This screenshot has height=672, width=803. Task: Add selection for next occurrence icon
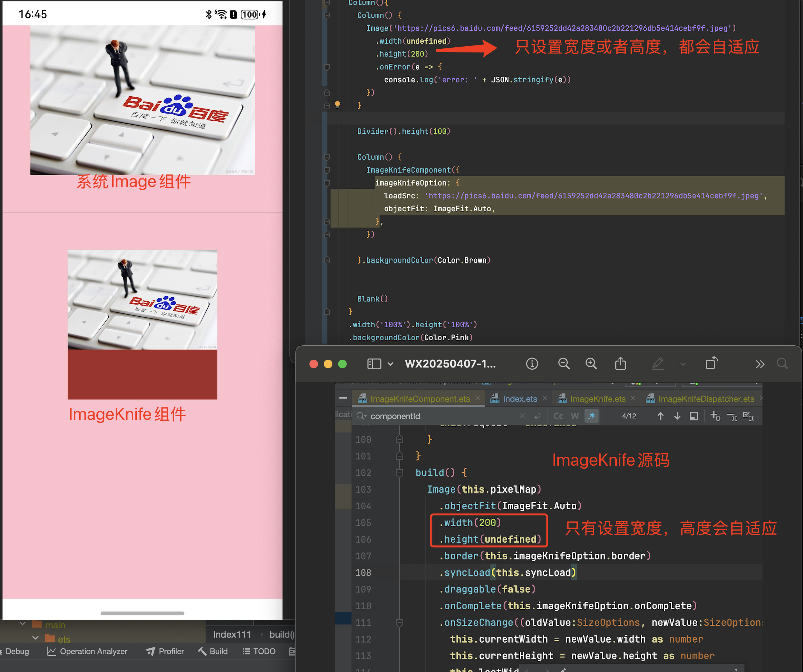pyautogui.click(x=716, y=416)
